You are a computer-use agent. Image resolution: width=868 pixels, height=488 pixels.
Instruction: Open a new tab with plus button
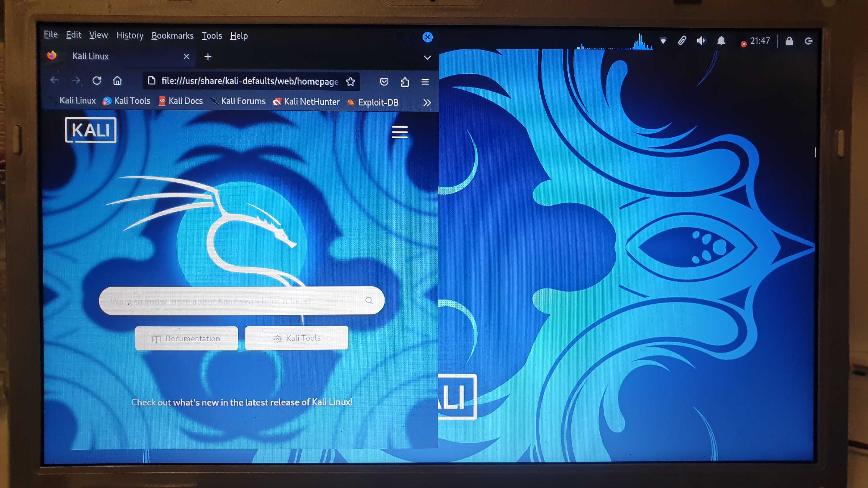tap(208, 57)
